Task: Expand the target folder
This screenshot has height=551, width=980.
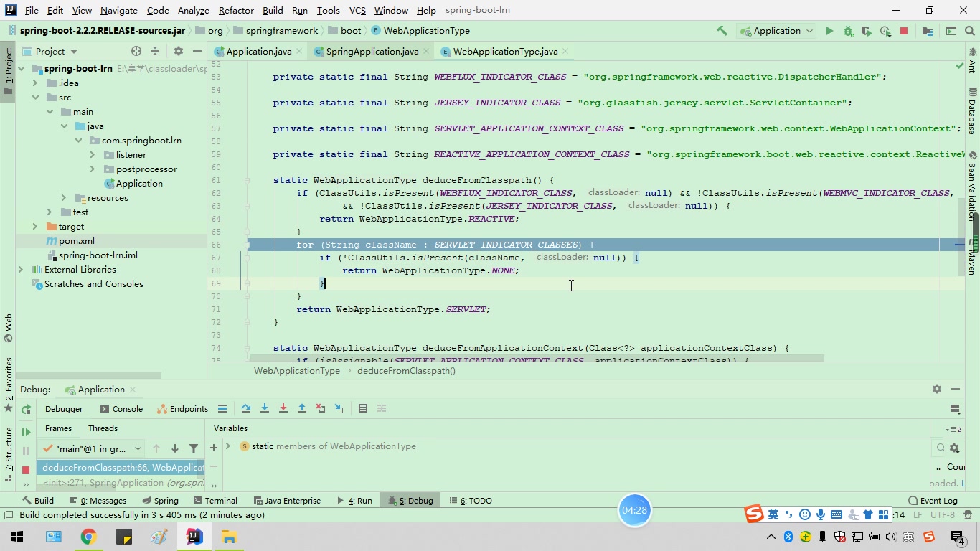Action: click(35, 227)
